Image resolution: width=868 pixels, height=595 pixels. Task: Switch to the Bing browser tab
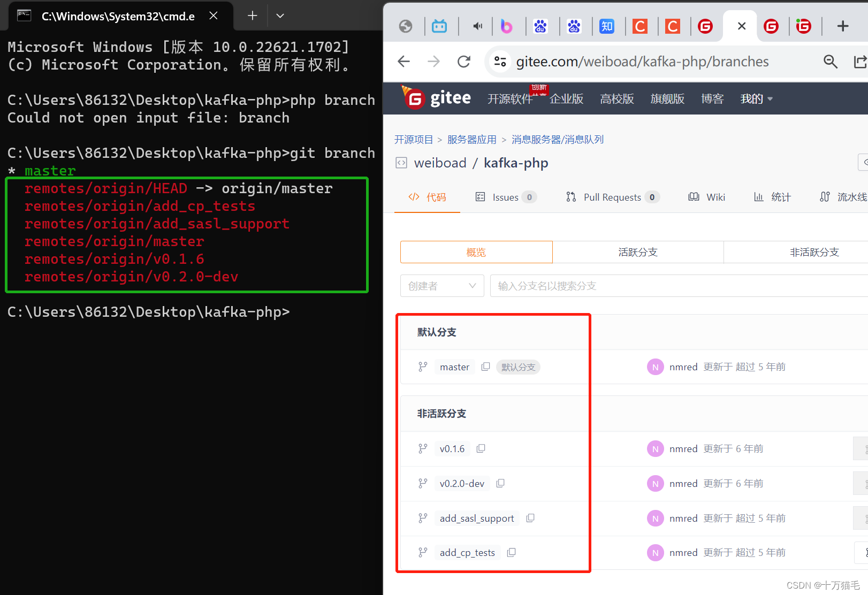tap(506, 26)
